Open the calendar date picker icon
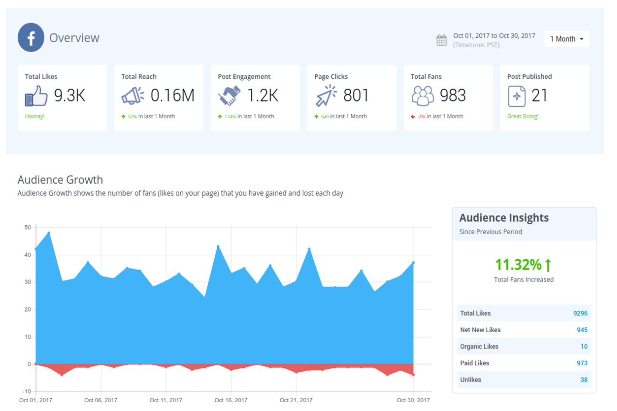617x411 pixels. click(x=441, y=40)
